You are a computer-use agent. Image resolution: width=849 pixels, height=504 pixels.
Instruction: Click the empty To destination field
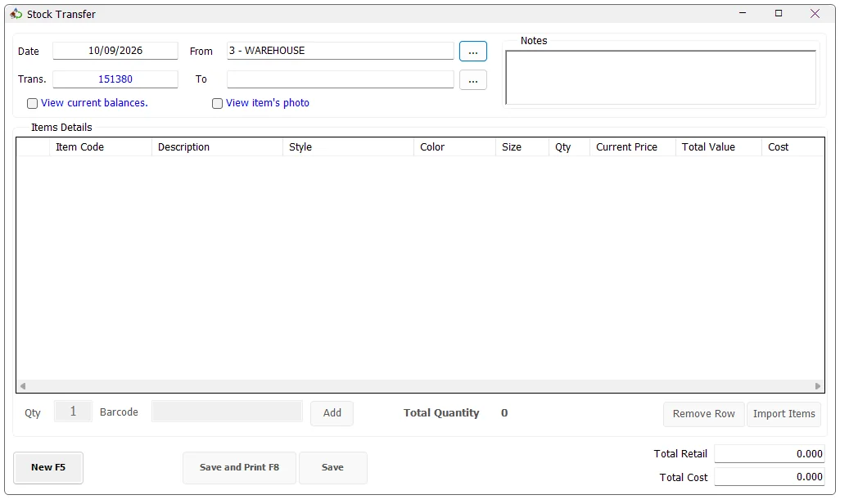(x=340, y=79)
